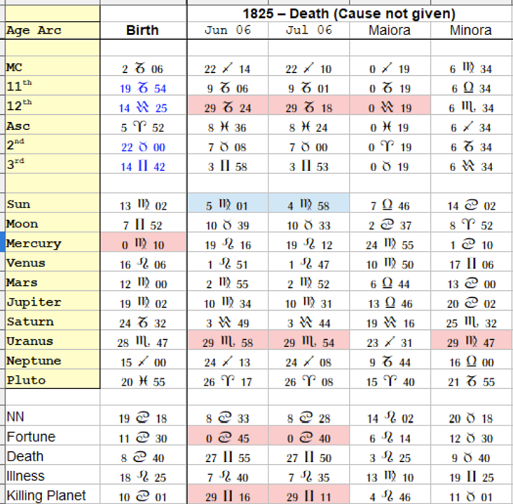
Task: Click the 1825 Death title cell
Action: 349,14
